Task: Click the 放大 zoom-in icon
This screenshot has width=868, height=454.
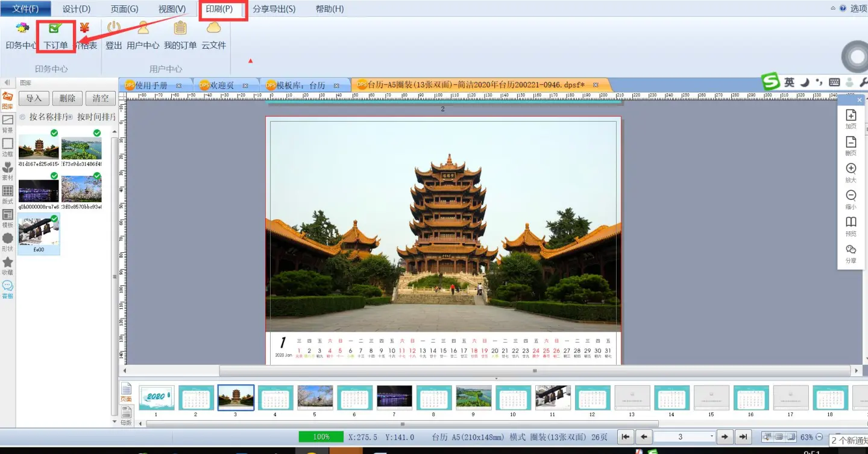Action: pyautogui.click(x=851, y=173)
